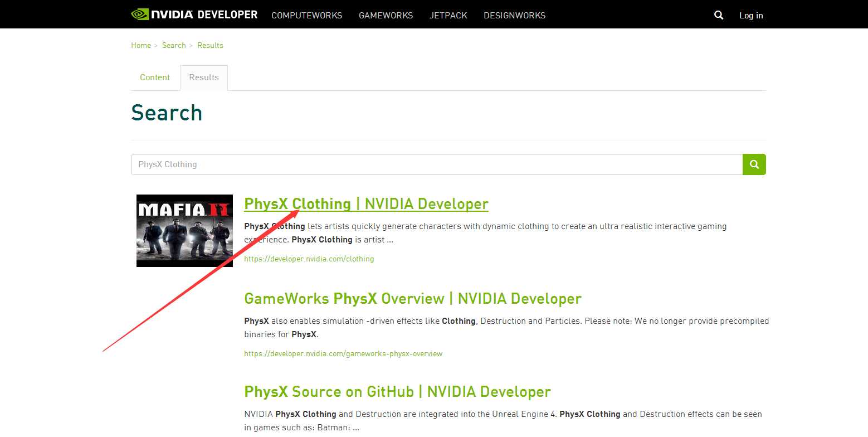The height and width of the screenshot is (437, 868).
Task: Go to Home breadcrumb
Action: click(x=141, y=45)
